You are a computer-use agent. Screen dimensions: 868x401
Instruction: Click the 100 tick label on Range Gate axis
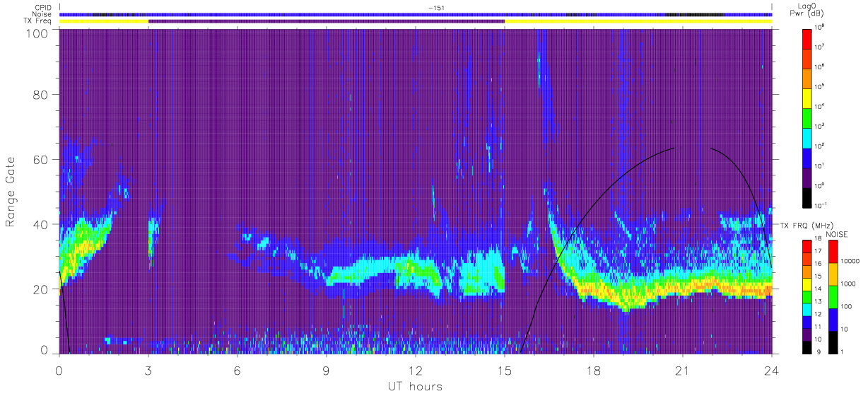click(36, 33)
